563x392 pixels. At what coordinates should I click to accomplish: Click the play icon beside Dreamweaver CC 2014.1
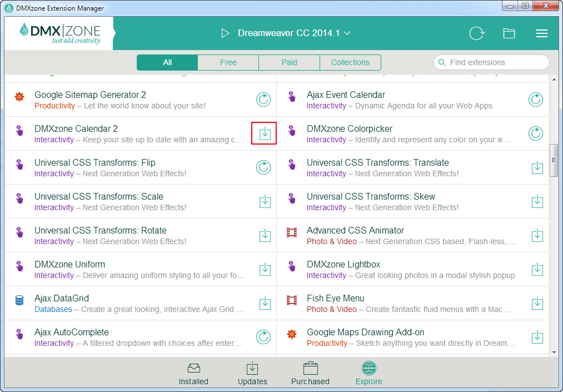click(x=225, y=33)
